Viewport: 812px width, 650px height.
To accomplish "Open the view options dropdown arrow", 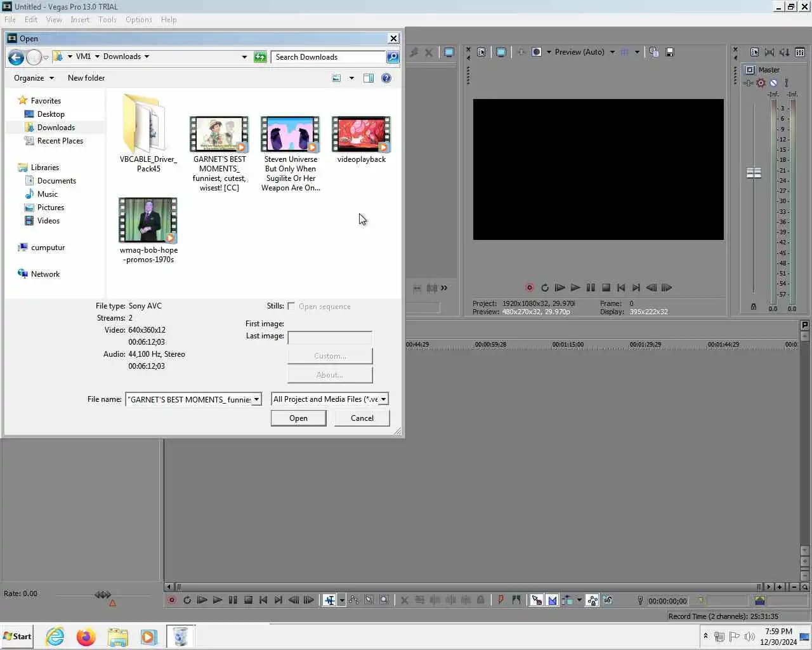I will (351, 78).
